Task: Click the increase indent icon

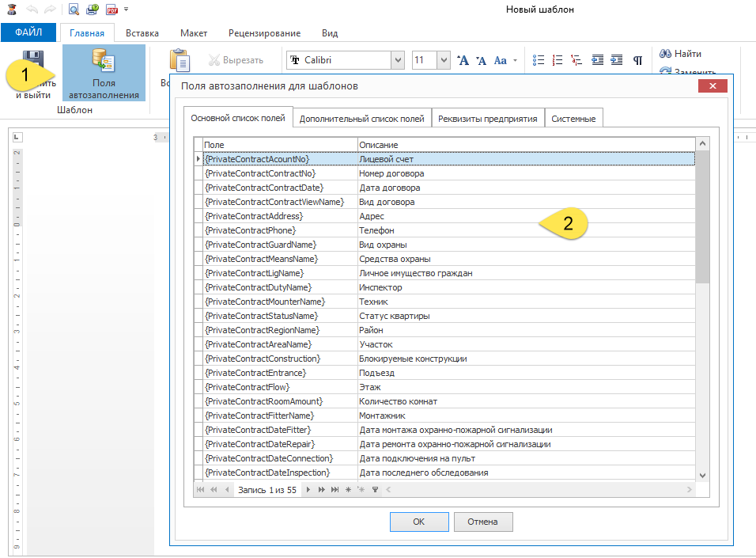Action: tap(617, 60)
